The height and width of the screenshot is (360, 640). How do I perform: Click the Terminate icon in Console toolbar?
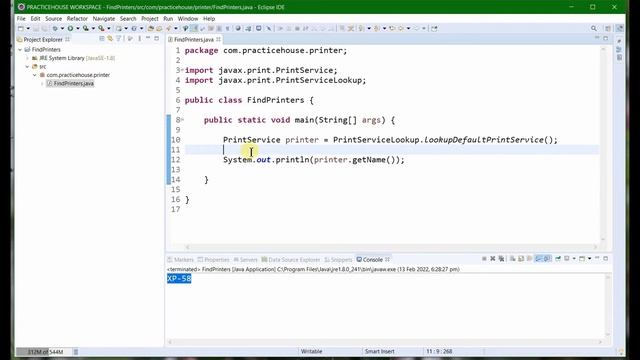tap(484, 258)
